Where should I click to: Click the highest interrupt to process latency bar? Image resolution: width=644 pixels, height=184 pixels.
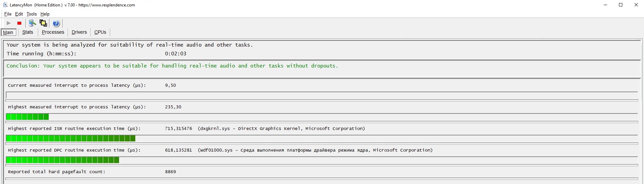(x=27, y=117)
